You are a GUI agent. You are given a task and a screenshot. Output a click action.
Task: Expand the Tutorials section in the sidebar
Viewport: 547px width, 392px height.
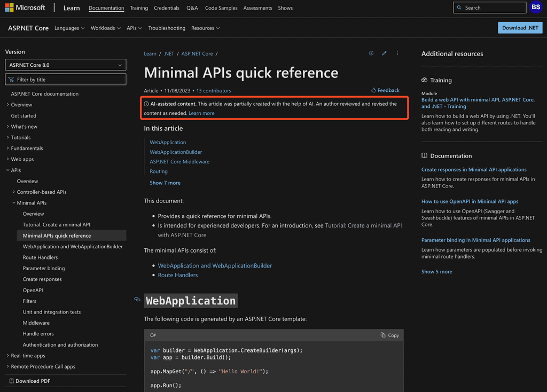21,137
